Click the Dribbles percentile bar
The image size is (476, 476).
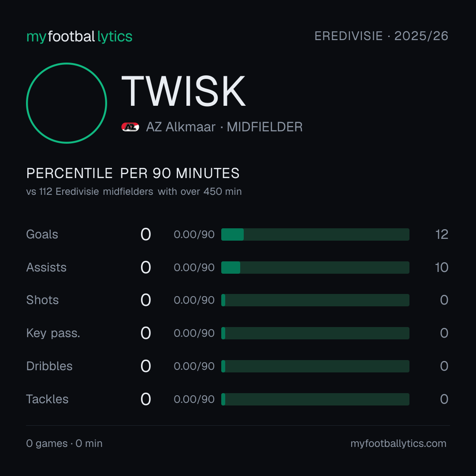click(315, 366)
